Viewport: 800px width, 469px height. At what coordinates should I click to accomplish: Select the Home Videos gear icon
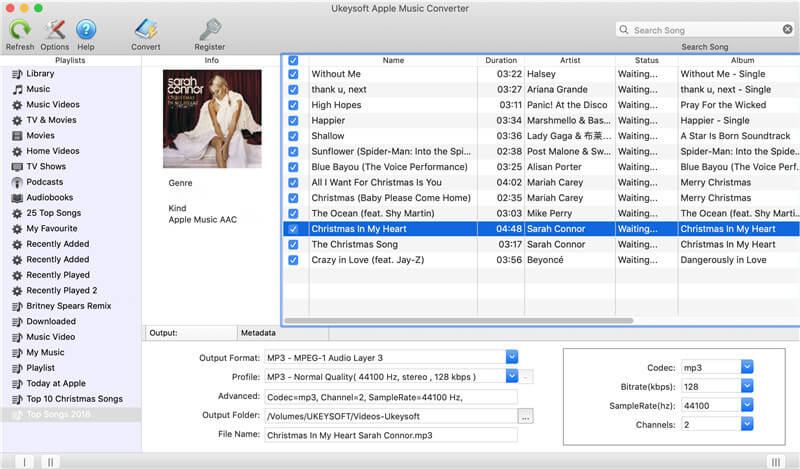[x=17, y=151]
